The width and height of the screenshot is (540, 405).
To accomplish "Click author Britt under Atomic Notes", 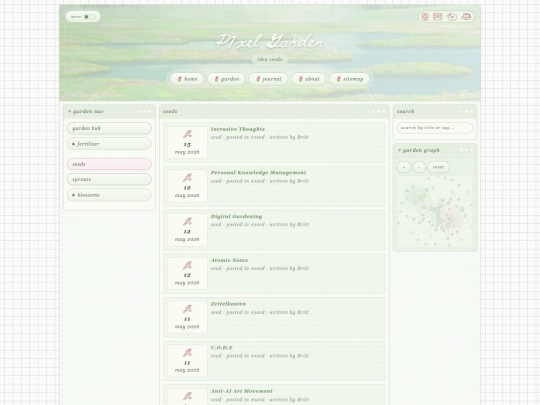I will click(303, 268).
